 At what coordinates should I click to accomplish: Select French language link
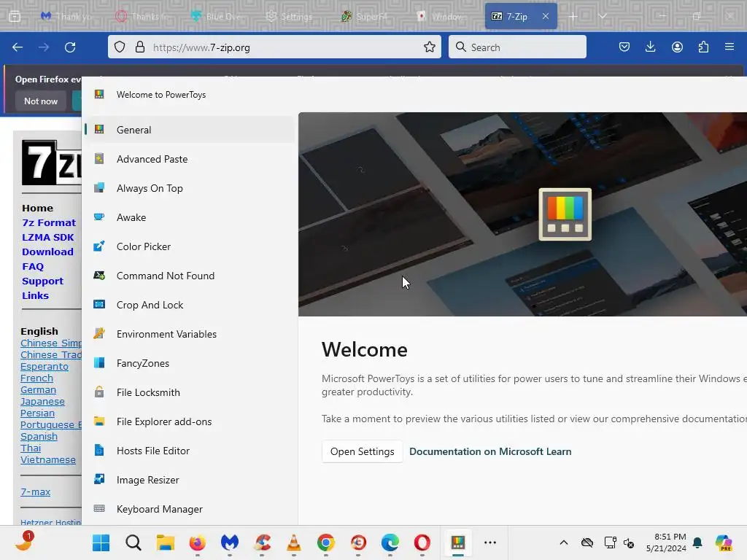tap(36, 378)
